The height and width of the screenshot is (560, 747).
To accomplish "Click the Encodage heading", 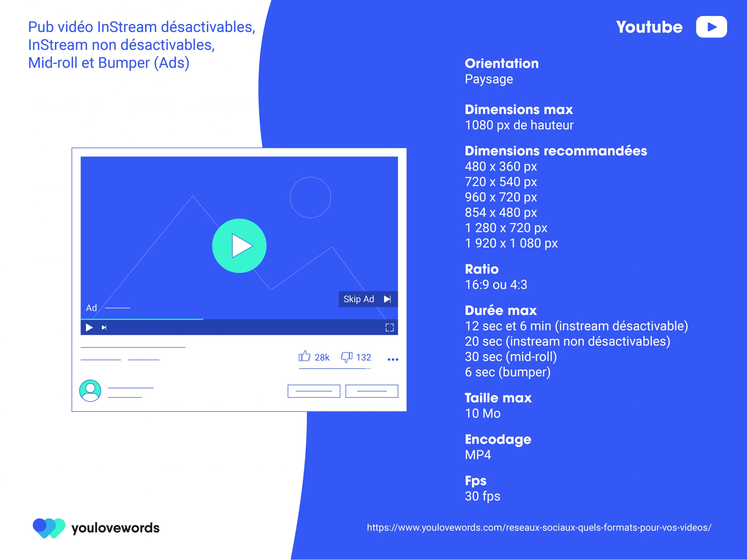I will (498, 440).
